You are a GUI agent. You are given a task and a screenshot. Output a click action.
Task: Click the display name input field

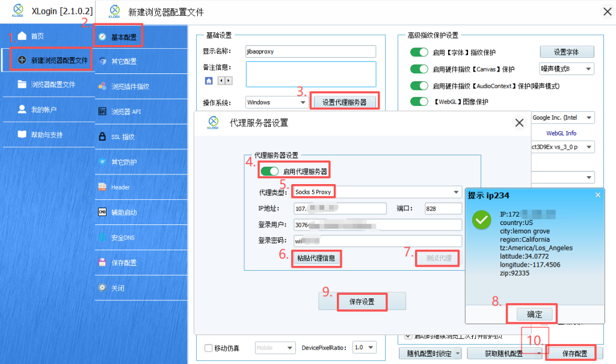click(310, 52)
